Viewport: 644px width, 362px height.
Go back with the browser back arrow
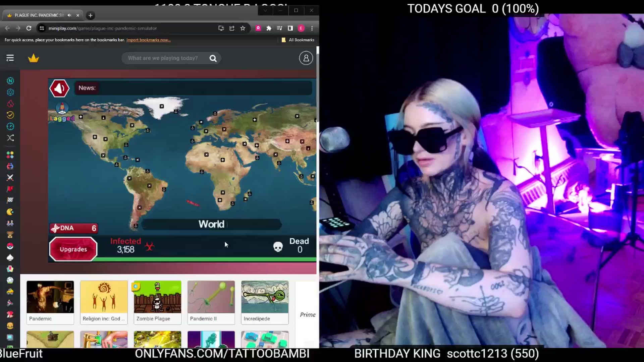pyautogui.click(x=7, y=28)
